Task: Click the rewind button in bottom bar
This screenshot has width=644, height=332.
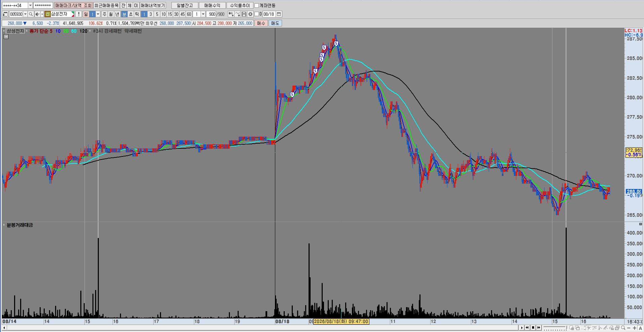Action: point(527,328)
